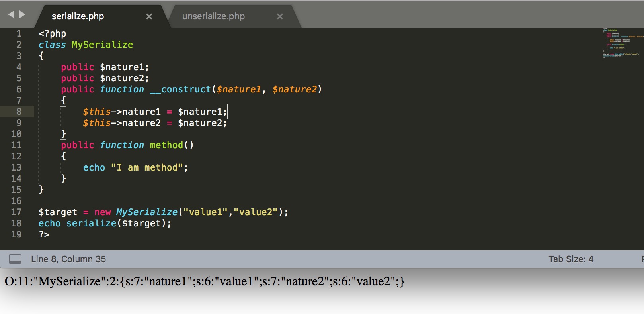
Task: Click the "value1" string argument
Action: click(x=205, y=212)
